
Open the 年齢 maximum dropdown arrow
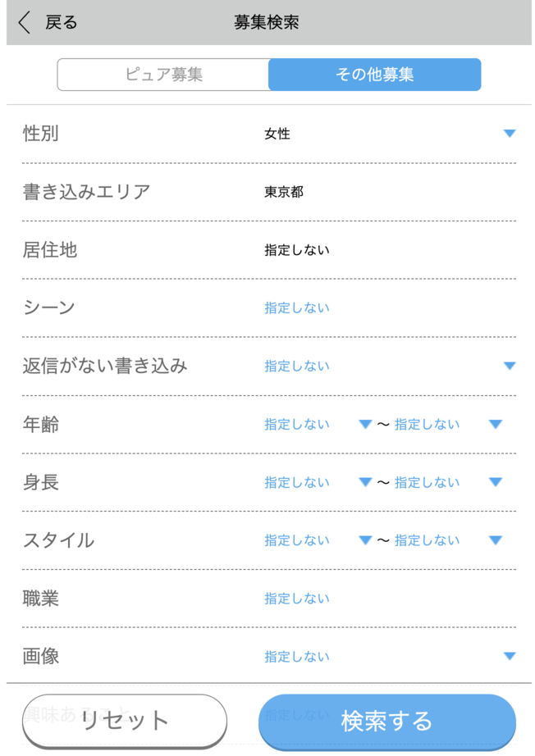496,424
